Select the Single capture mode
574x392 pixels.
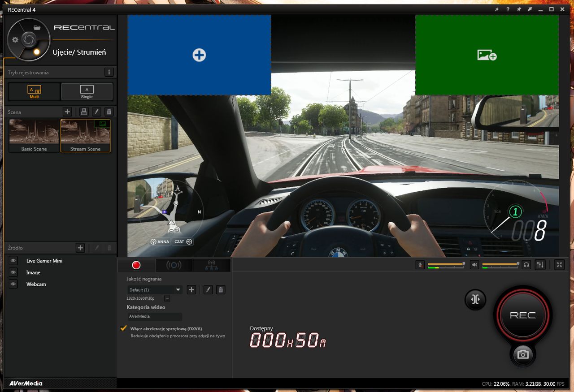point(87,91)
